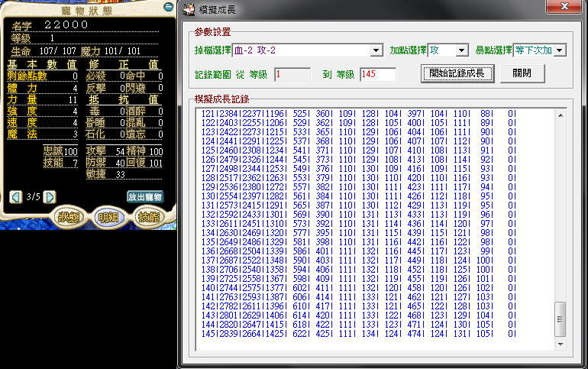This screenshot has width=588, height=369.
Task: Open the 暴點選擇 dropdown
Action: click(x=560, y=50)
